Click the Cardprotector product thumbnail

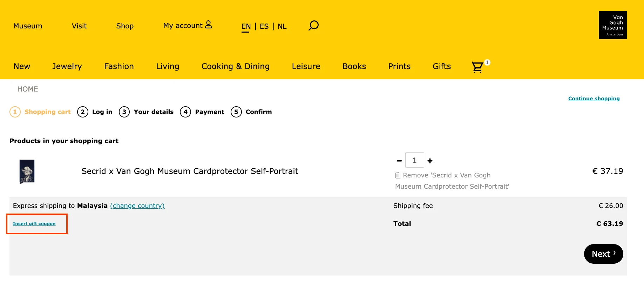27,171
